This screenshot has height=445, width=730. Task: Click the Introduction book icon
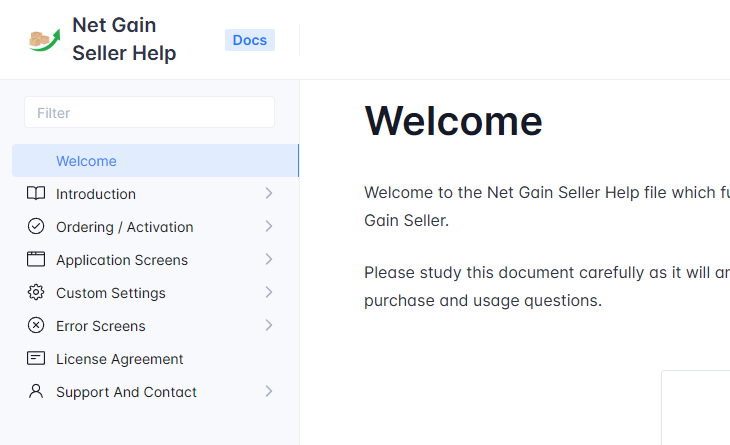point(36,193)
